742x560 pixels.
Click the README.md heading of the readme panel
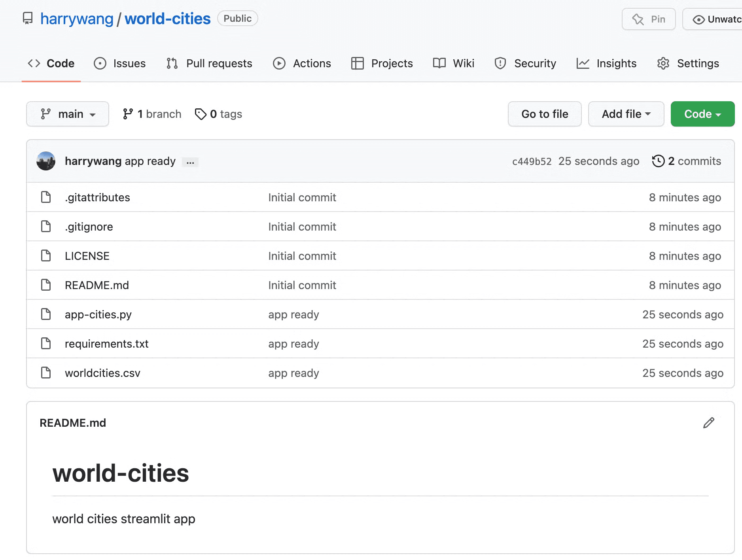(73, 423)
